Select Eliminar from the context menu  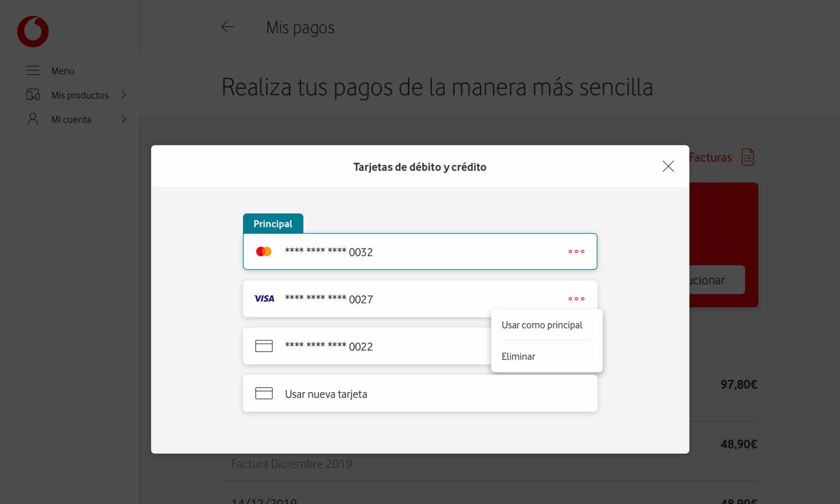point(518,356)
